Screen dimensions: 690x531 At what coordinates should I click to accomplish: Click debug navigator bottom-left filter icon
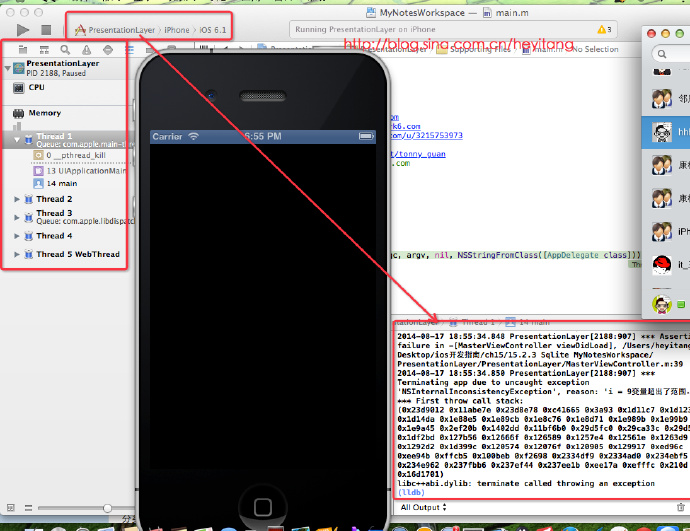pos(11,508)
